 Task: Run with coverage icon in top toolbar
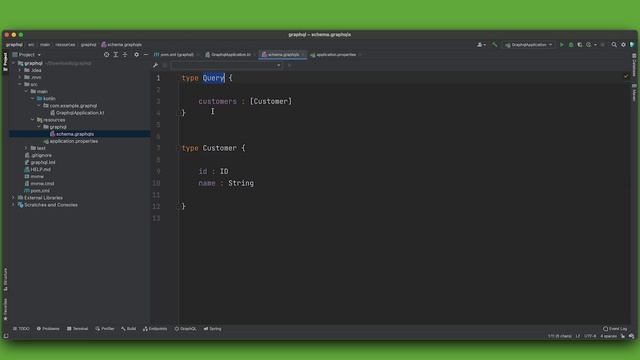tap(580, 44)
